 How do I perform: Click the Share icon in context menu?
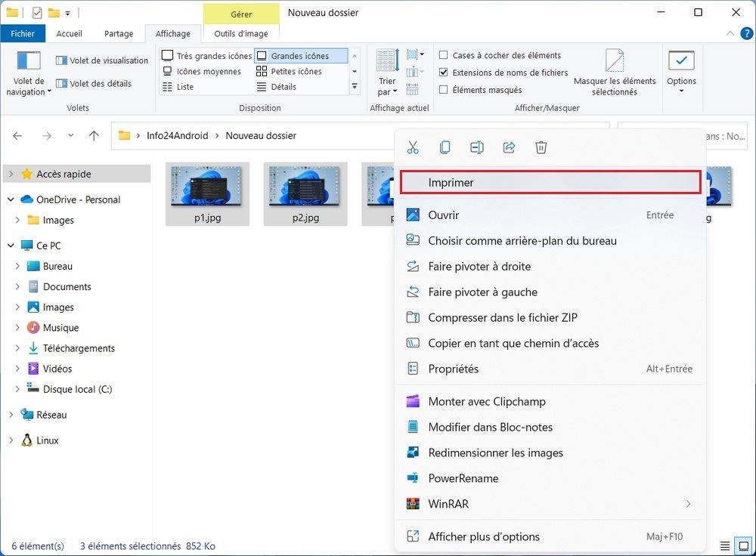(509, 148)
